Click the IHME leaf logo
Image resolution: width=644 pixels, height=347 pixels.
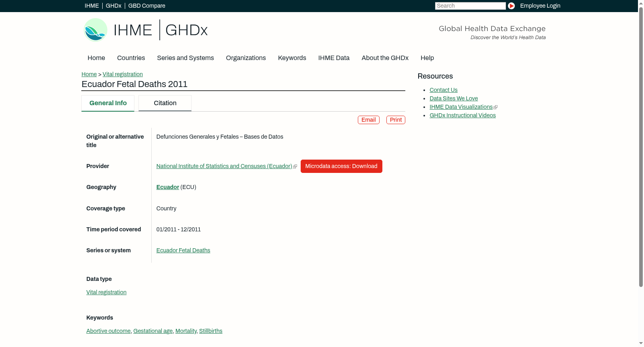95,30
